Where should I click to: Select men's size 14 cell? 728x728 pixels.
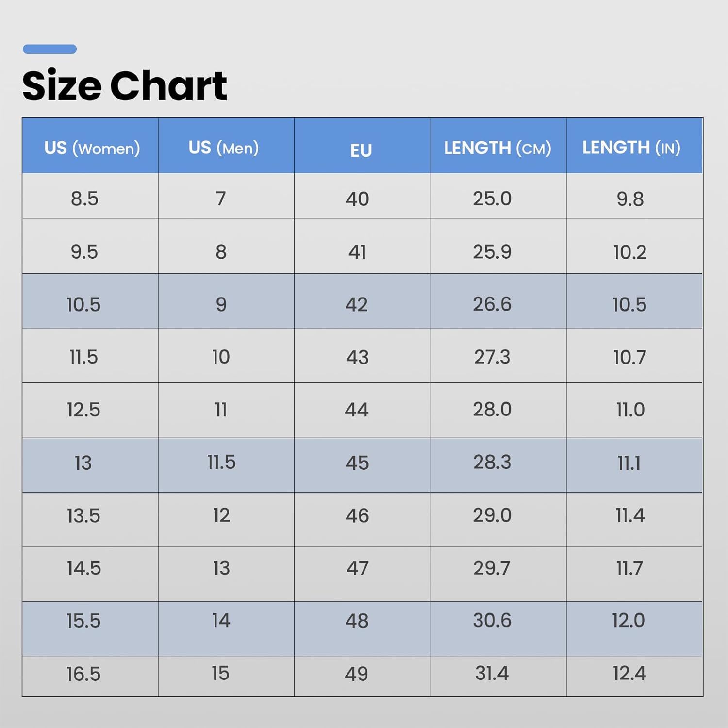[226, 629]
